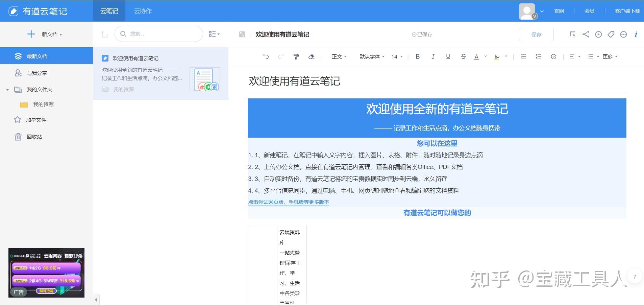Click the tag icon

coord(611,34)
